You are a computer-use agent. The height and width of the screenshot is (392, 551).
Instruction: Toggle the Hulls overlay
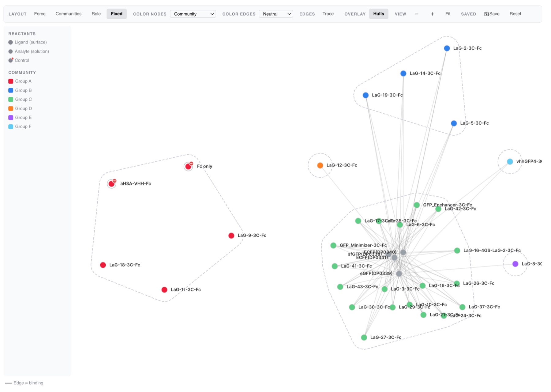pos(379,14)
